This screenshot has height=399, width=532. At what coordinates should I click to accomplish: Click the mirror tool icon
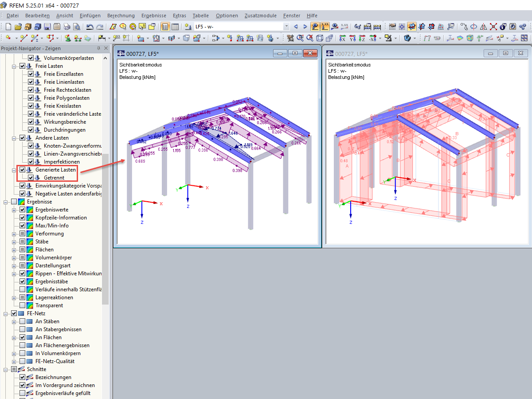[x=484, y=27]
